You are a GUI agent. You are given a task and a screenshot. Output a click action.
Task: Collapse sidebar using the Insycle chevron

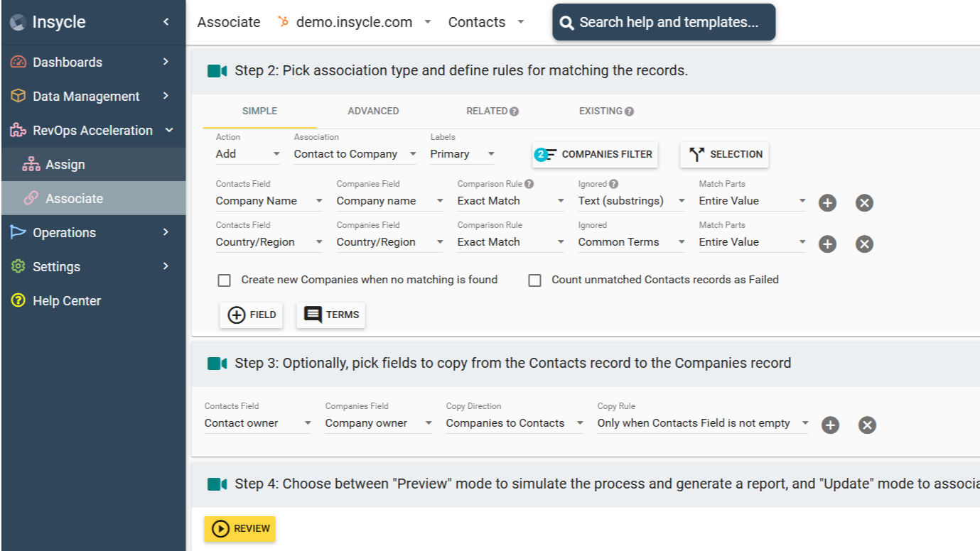pos(166,22)
